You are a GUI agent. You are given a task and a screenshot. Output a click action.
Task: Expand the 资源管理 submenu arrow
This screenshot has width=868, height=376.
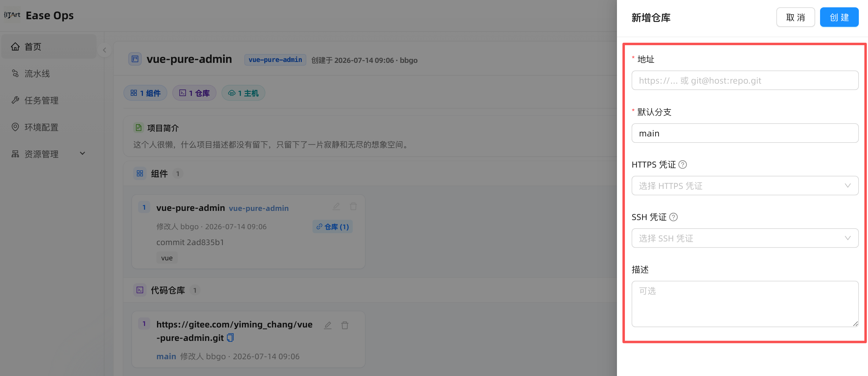point(82,154)
